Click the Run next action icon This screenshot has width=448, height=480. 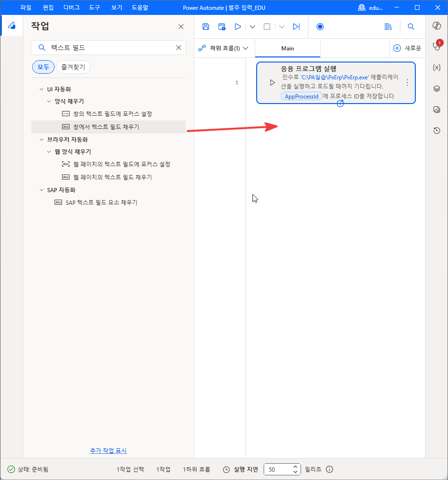(296, 27)
